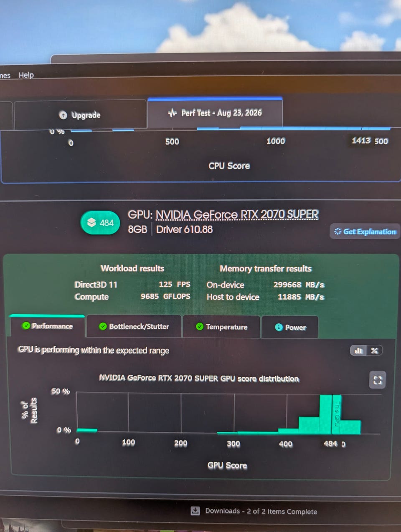Click the info icon on Power tab
The image size is (401, 532).
pyautogui.click(x=279, y=327)
